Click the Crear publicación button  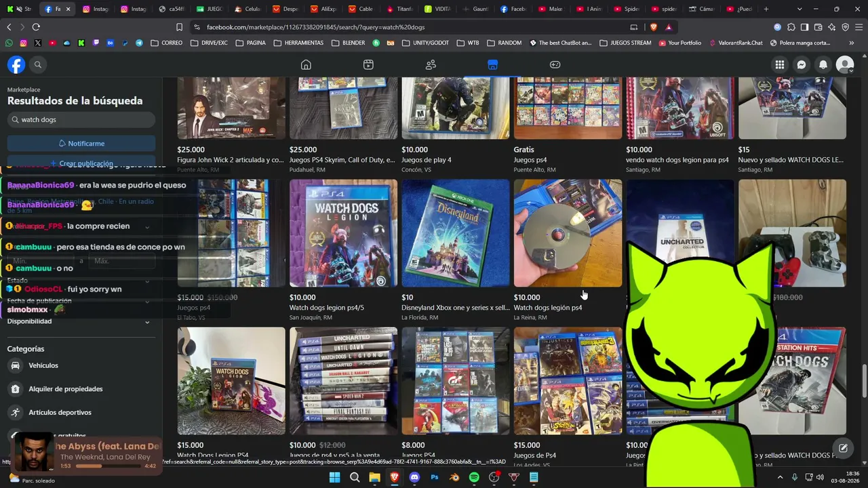81,163
